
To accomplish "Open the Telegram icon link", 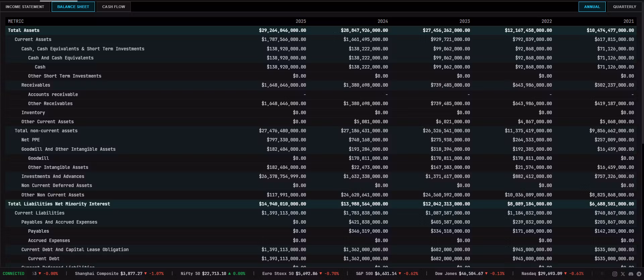I will click(x=639, y=274).
